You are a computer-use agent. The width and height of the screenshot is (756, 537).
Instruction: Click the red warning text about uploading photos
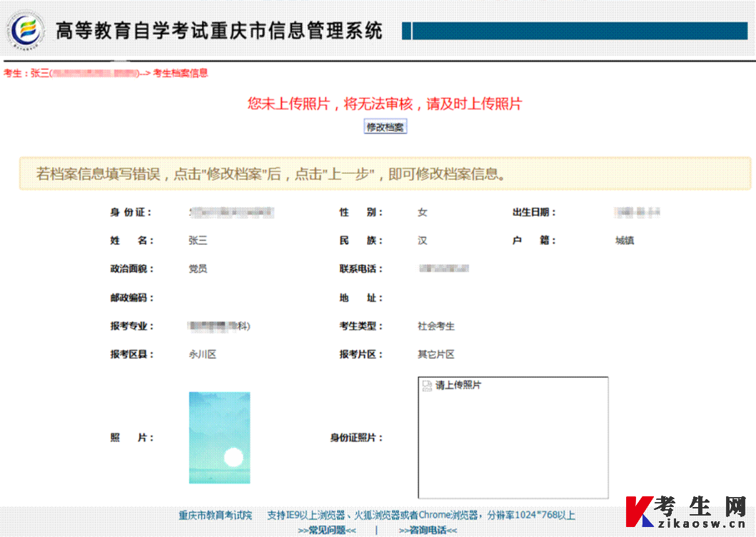[383, 104]
